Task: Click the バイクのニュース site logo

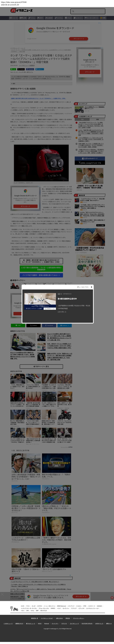Action: 21,10
